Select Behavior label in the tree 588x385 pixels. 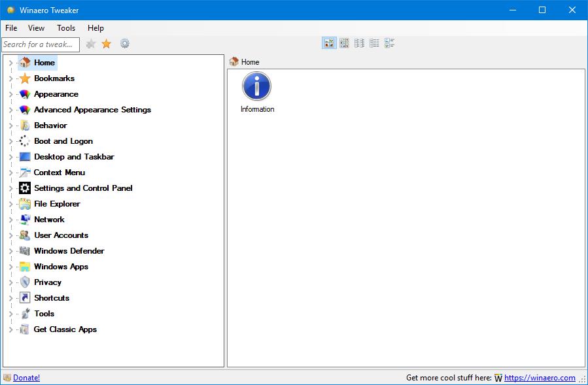point(50,126)
